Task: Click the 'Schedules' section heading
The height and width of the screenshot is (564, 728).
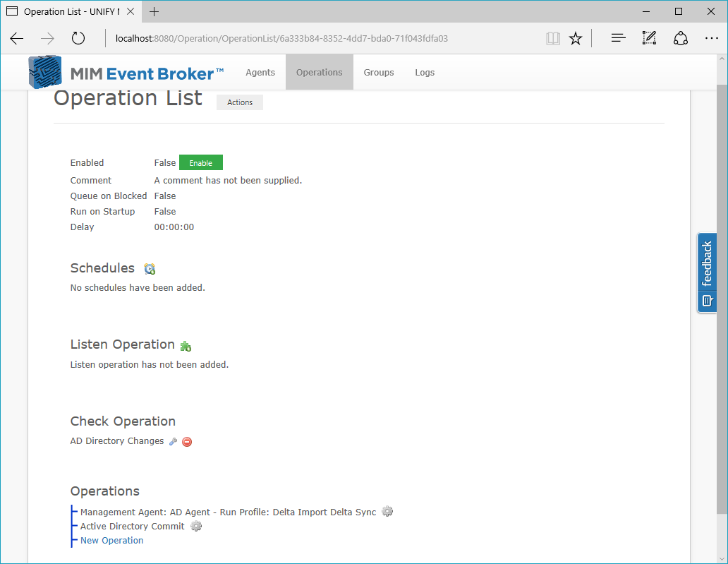Action: (102, 268)
